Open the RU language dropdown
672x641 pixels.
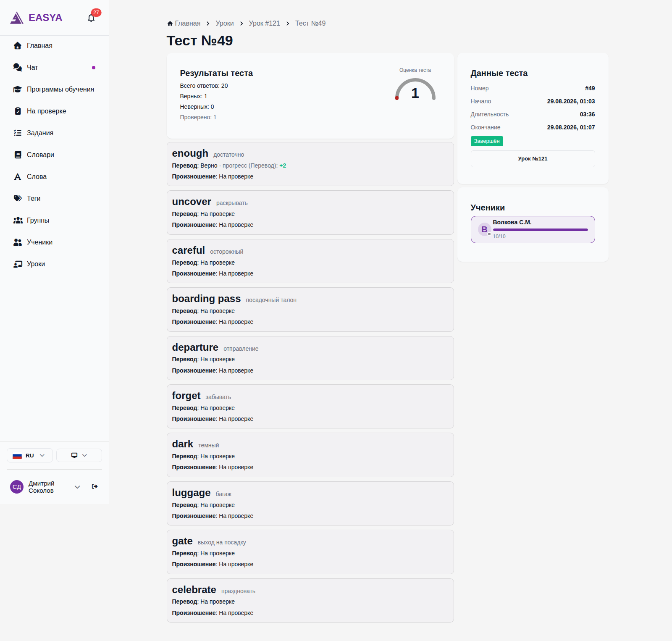(x=30, y=455)
